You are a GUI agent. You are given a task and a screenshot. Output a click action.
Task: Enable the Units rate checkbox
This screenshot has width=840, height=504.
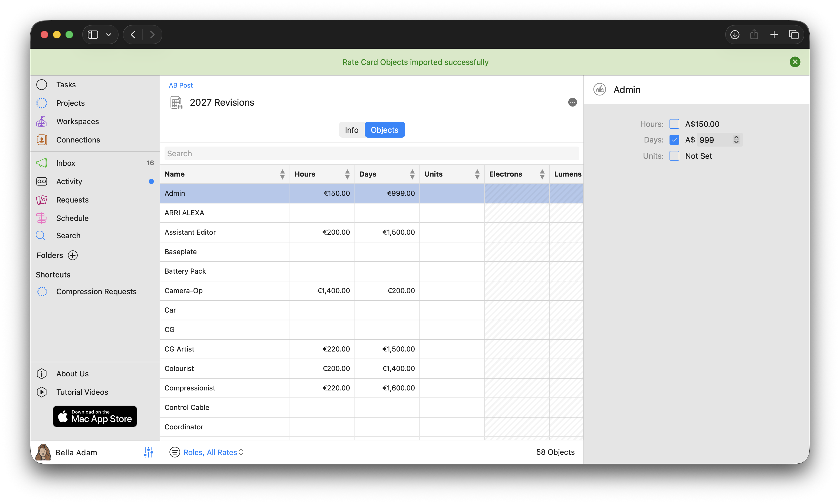click(x=674, y=156)
